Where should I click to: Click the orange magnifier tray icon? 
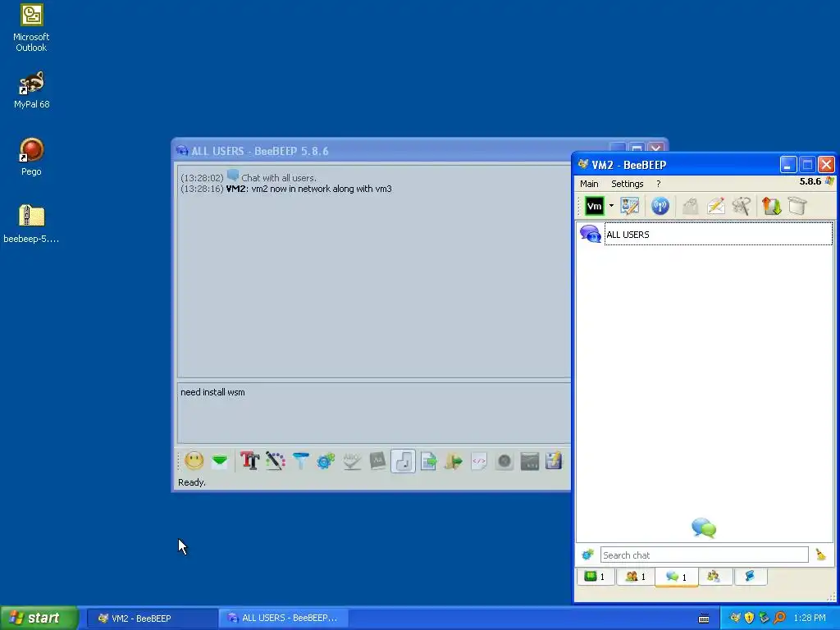pyautogui.click(x=779, y=619)
